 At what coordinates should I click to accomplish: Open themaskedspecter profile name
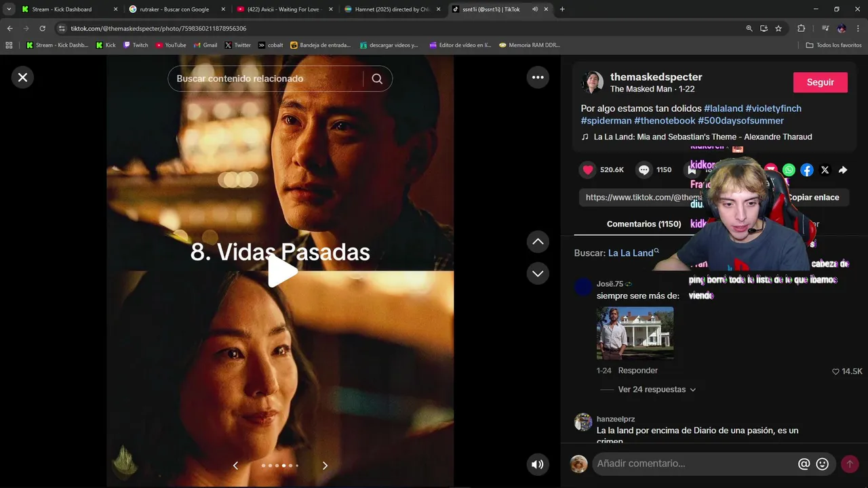[x=656, y=77]
